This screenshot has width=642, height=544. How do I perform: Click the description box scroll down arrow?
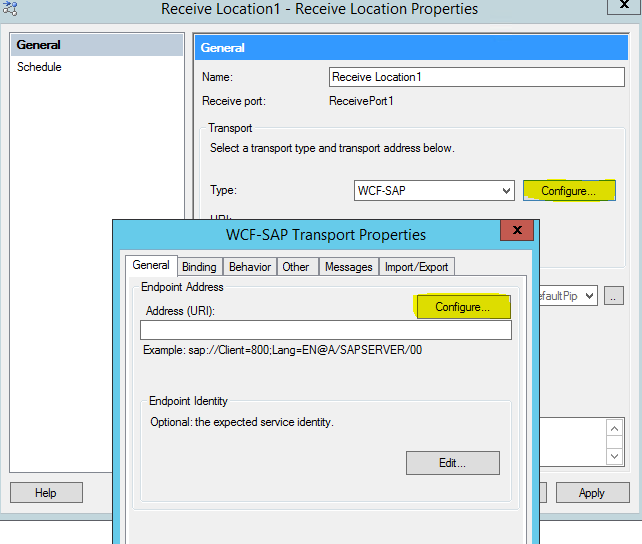615,456
